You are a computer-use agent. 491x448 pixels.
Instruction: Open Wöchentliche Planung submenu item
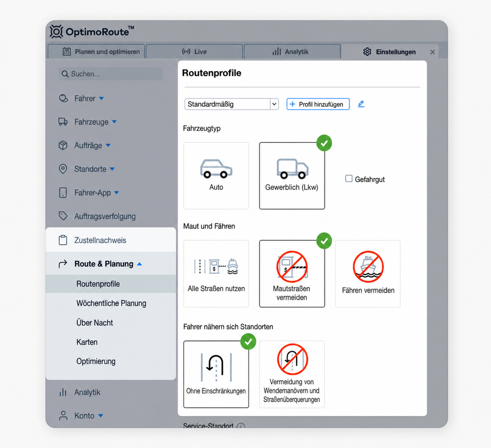click(x=111, y=303)
